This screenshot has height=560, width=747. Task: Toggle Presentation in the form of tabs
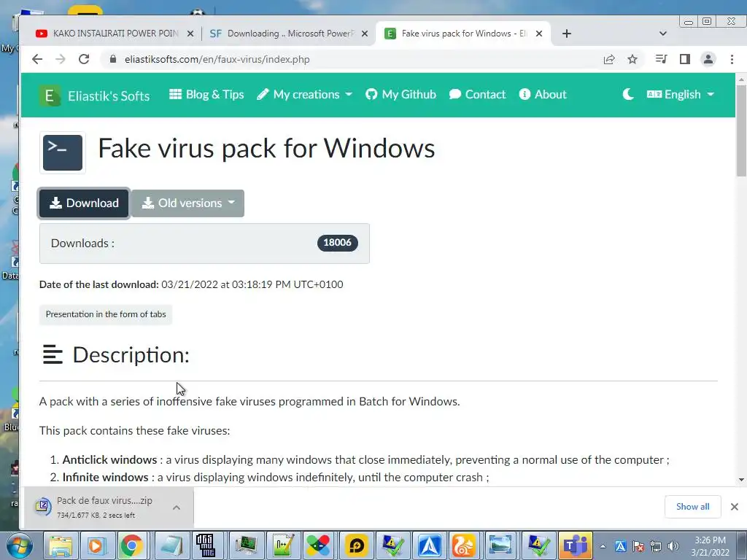(106, 314)
